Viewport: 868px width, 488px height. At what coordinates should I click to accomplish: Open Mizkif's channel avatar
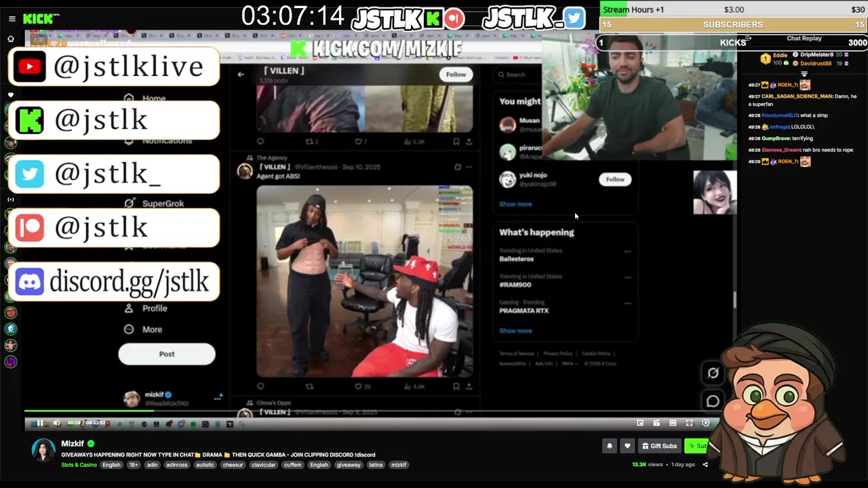[43, 450]
